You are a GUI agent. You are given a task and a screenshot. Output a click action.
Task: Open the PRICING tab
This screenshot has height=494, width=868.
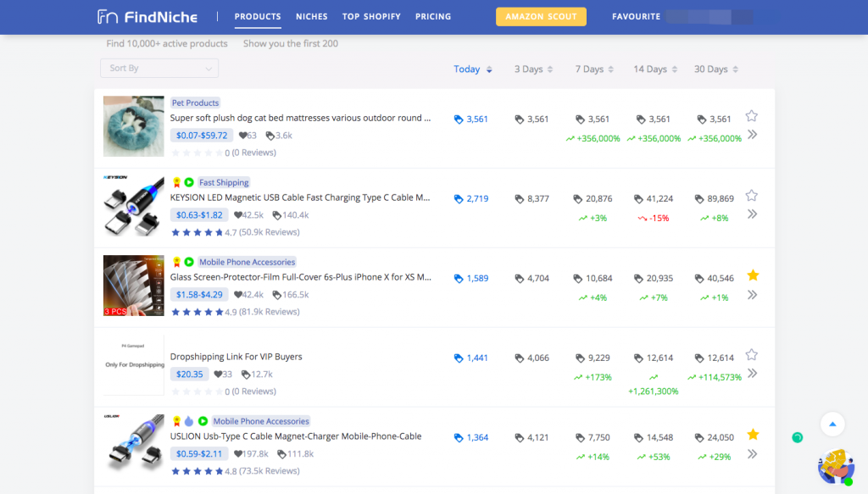pyautogui.click(x=433, y=17)
